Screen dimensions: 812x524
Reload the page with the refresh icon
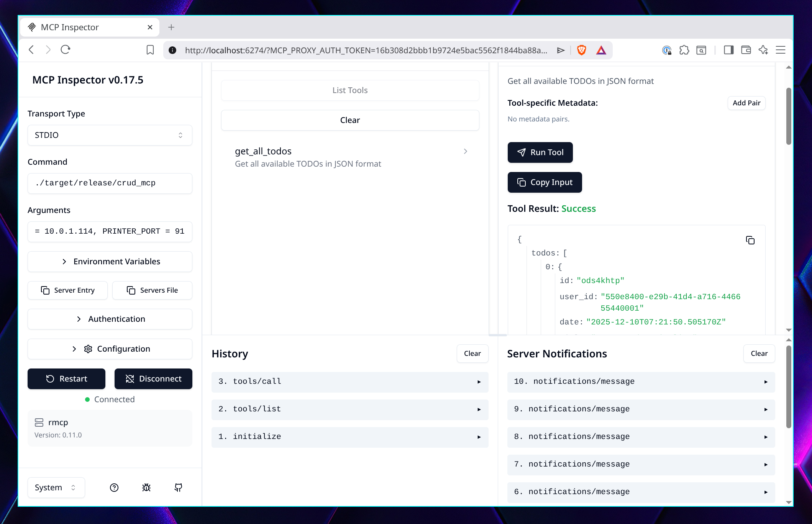pyautogui.click(x=66, y=50)
